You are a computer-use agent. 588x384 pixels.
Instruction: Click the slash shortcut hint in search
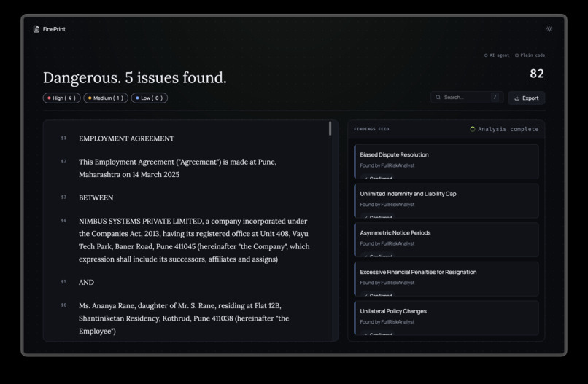[x=495, y=98]
